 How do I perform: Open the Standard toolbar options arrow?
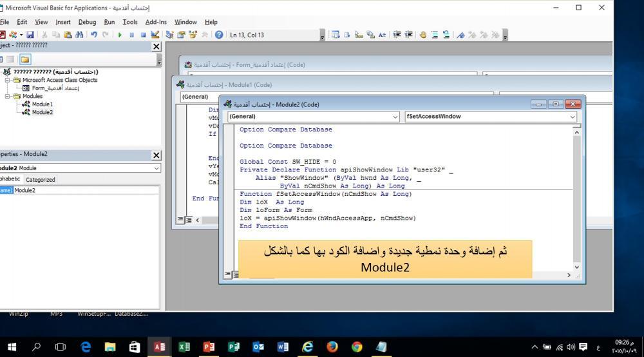323,35
